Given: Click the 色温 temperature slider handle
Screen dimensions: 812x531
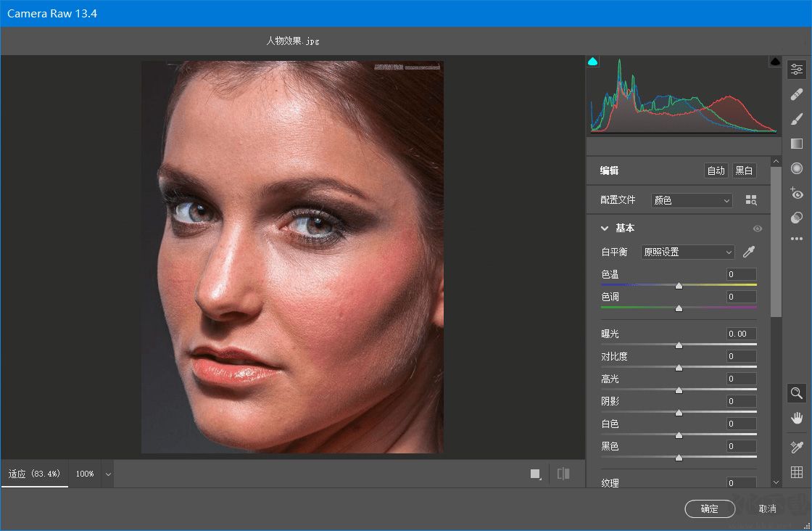Looking at the screenshot, I should [679, 285].
